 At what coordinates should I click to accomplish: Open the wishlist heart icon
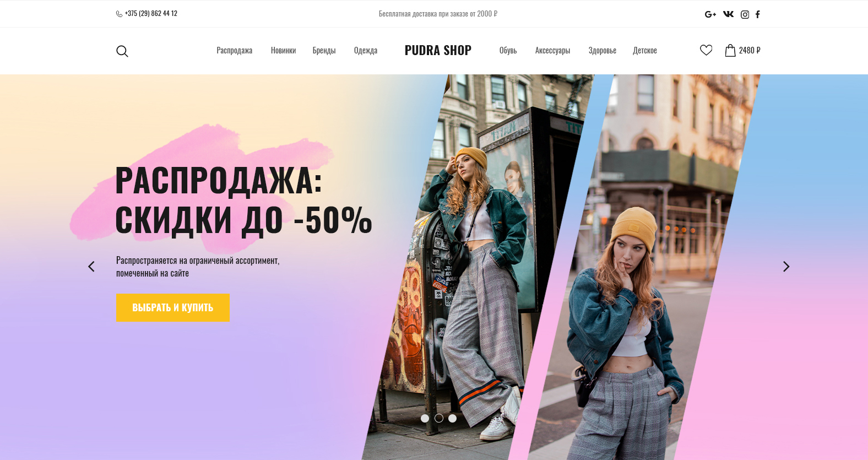706,50
